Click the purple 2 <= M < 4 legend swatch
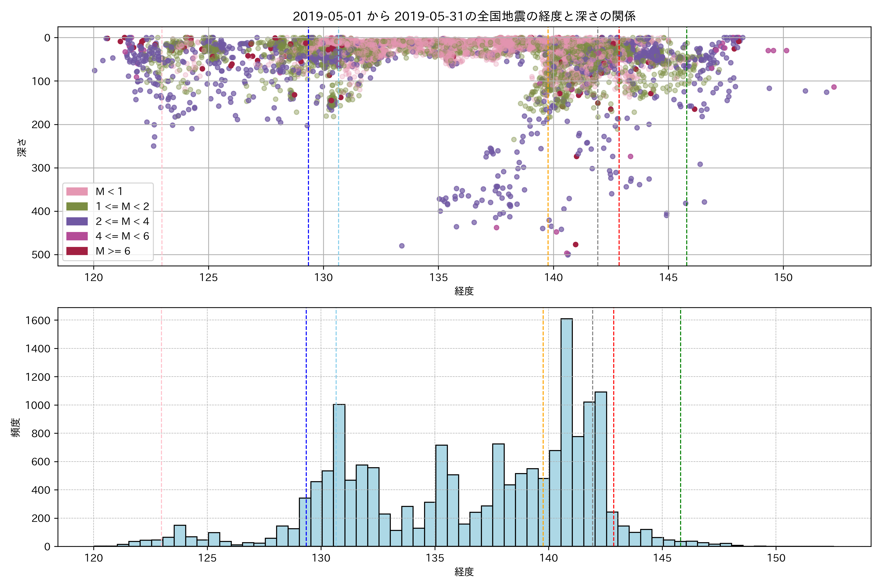 point(77,222)
